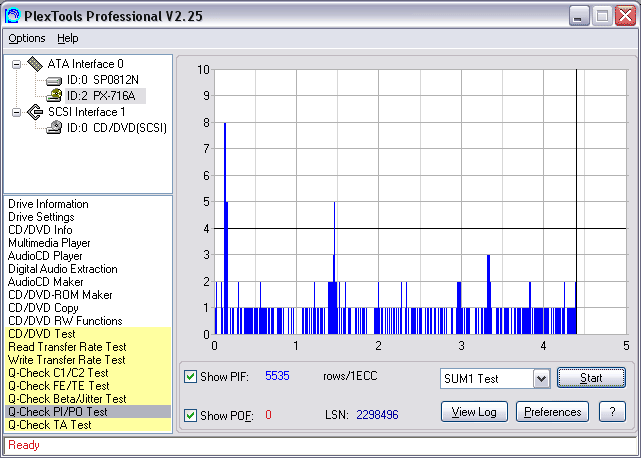Select Q-Check PI/PO Test
The image size is (641, 458).
tap(88, 412)
